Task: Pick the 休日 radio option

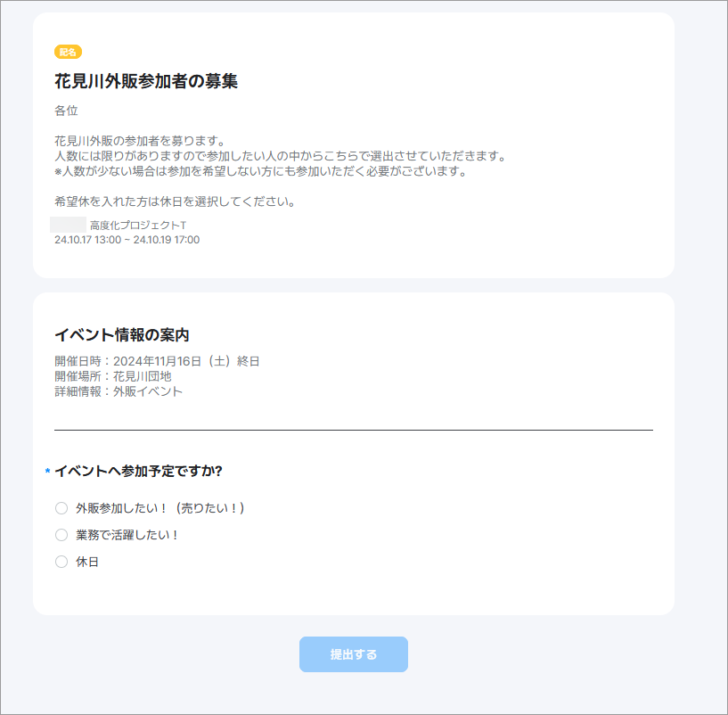Action: (61, 562)
